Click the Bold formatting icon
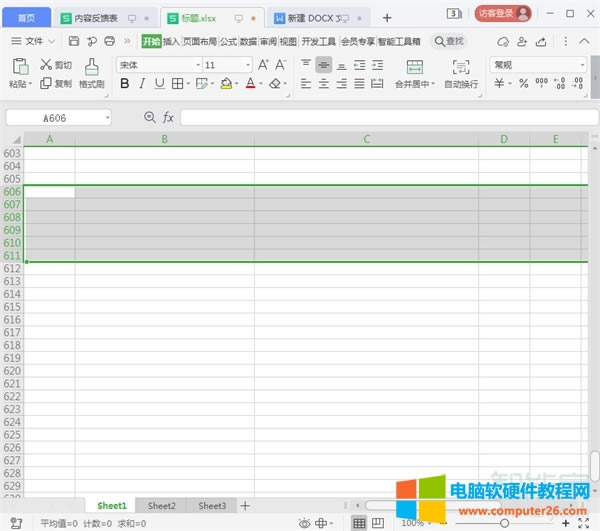 (x=125, y=84)
